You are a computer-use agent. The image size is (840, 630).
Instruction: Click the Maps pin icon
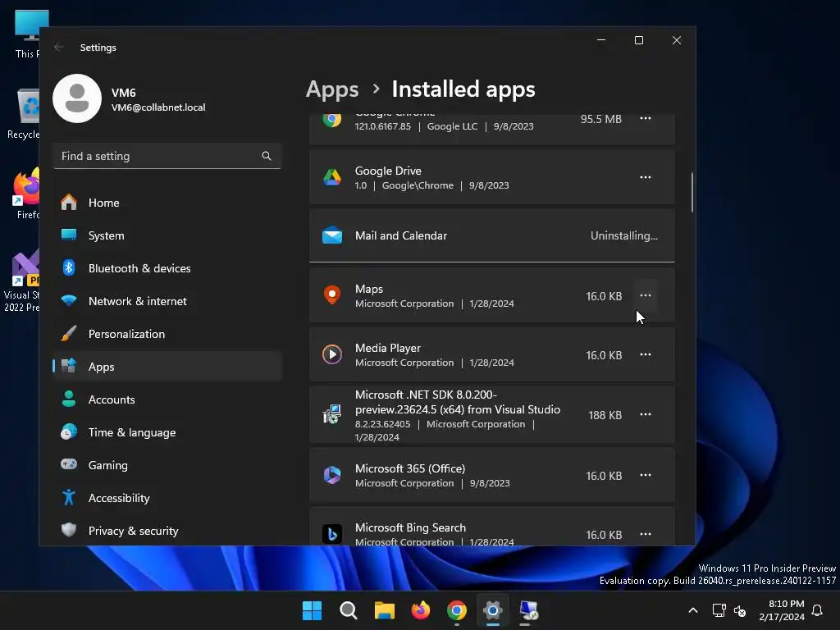pyautogui.click(x=332, y=294)
